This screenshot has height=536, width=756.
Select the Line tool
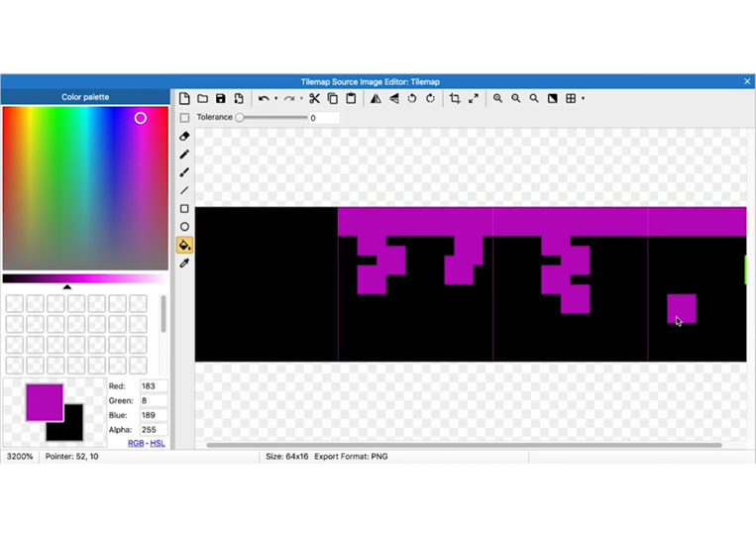(x=184, y=191)
